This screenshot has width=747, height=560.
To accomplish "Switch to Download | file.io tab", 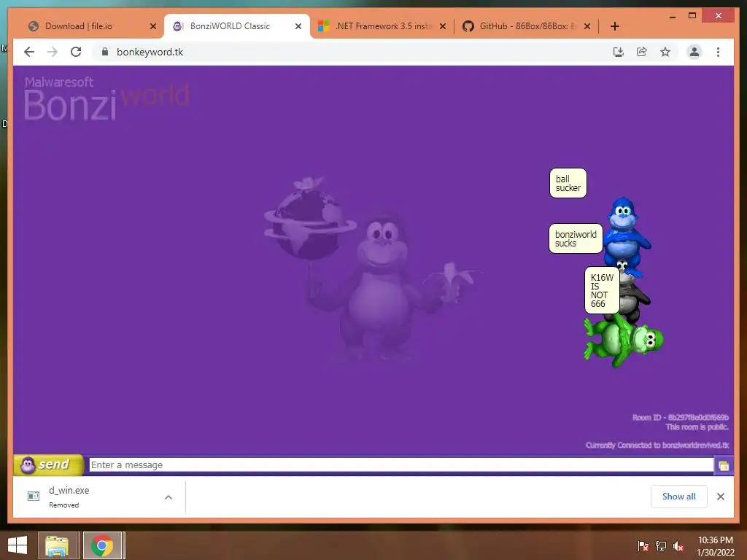I will pyautogui.click(x=90, y=26).
